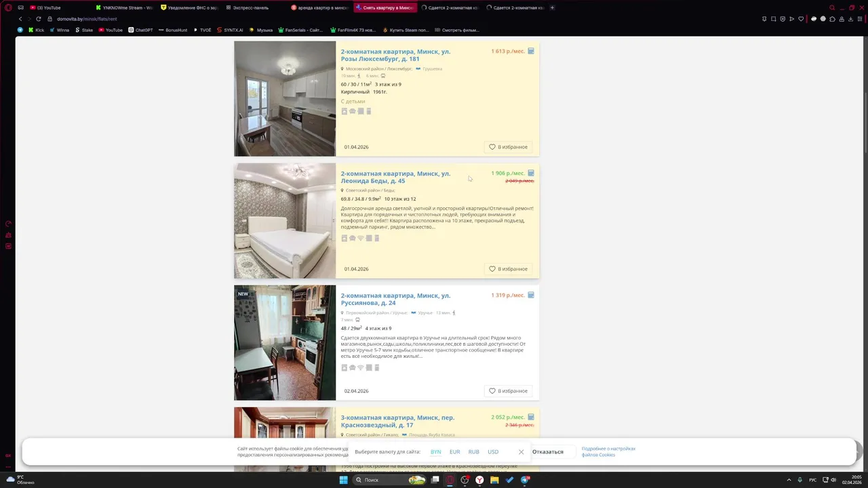868x488 pixels.
Task: Open the Смотреть фильм bookmark
Action: [457, 30]
